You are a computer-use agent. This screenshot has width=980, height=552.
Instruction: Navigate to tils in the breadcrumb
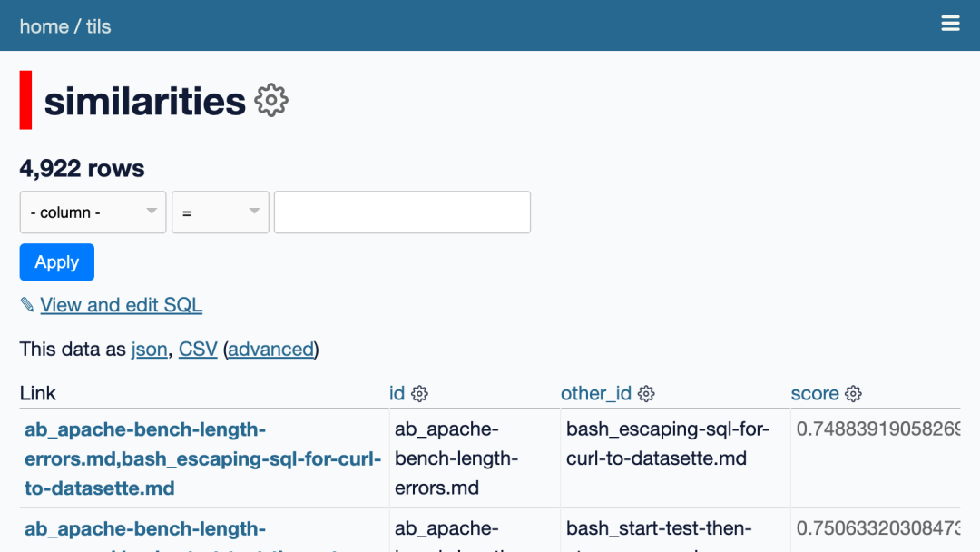tap(99, 26)
